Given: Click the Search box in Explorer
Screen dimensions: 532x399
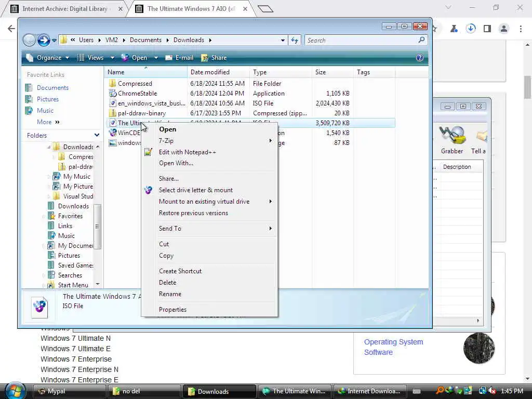Looking at the screenshot, I should coord(362,41).
